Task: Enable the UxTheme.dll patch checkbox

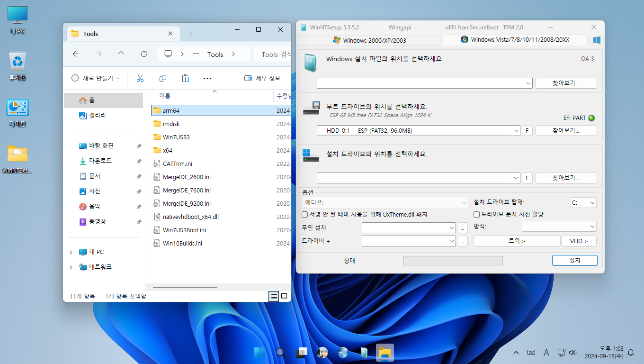Action: (x=305, y=214)
